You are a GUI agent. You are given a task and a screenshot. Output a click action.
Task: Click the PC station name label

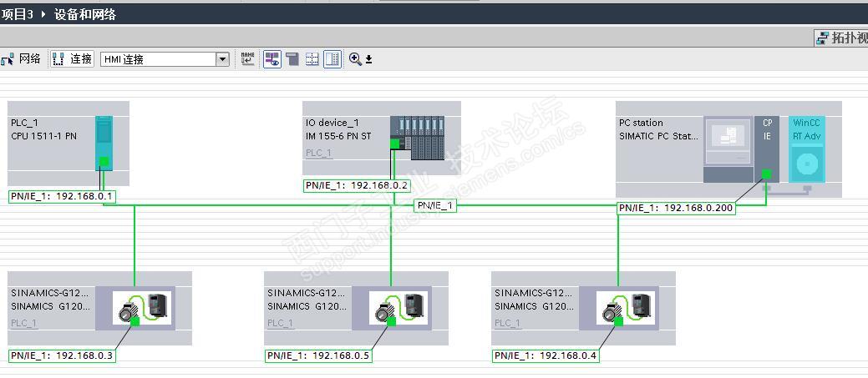(641, 123)
